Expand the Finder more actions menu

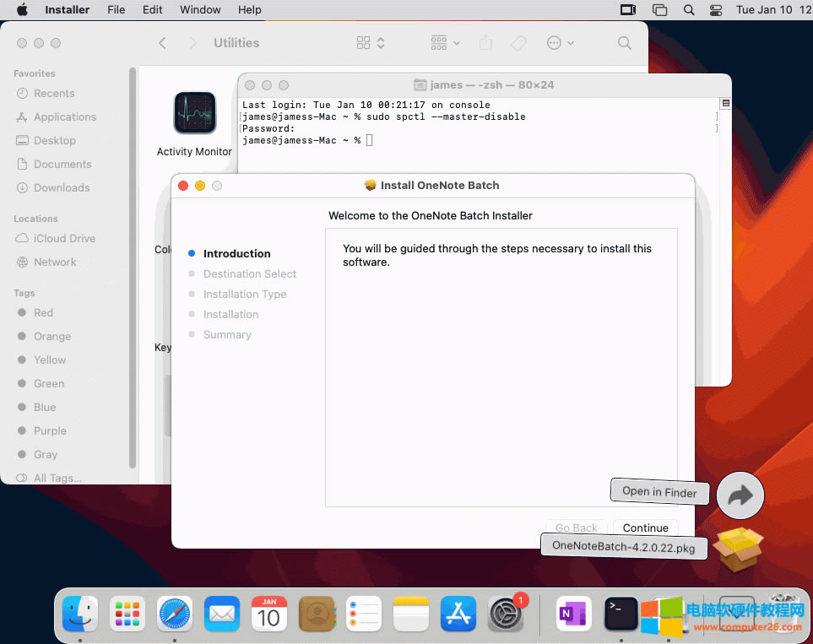[x=560, y=43]
